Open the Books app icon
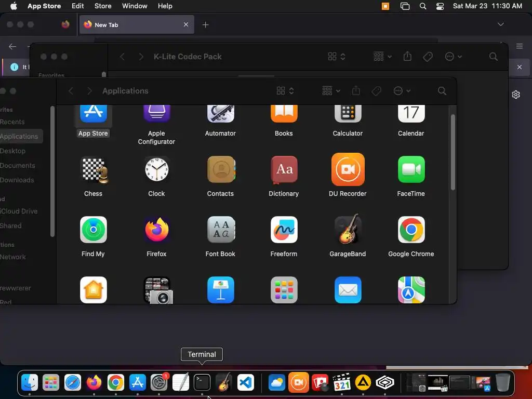The width and height of the screenshot is (532, 399). (284, 114)
